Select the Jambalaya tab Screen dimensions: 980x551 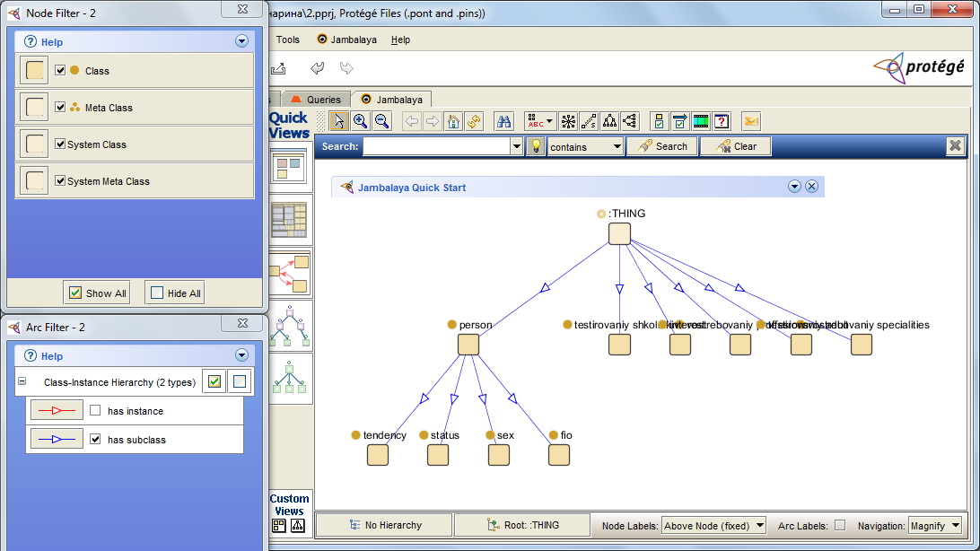click(x=392, y=100)
